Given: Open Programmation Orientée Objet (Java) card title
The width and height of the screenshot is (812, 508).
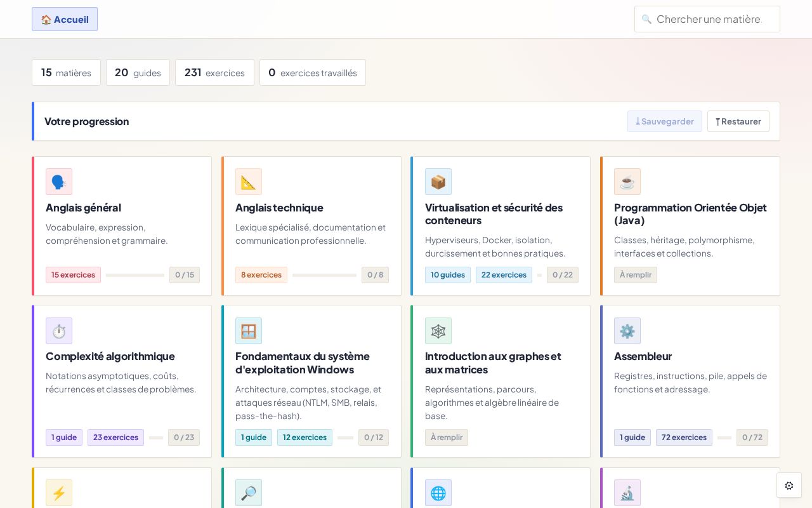Looking at the screenshot, I should point(690,214).
